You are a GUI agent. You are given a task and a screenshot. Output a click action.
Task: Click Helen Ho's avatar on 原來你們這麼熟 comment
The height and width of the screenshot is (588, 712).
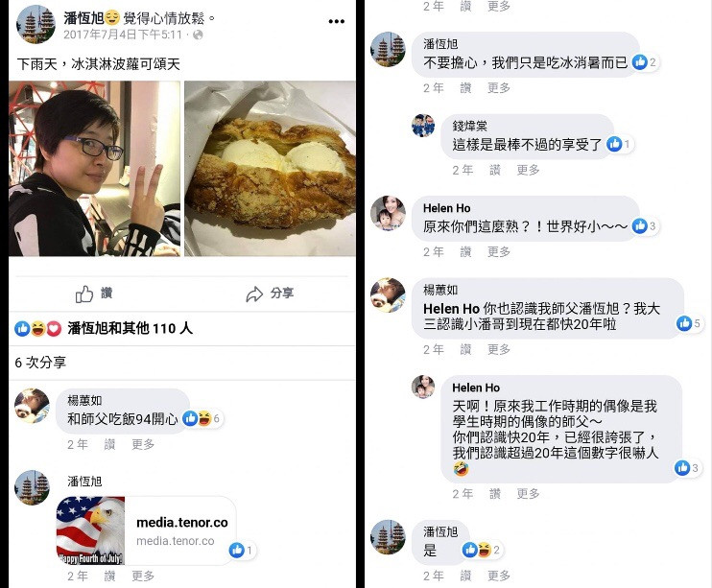click(x=388, y=213)
